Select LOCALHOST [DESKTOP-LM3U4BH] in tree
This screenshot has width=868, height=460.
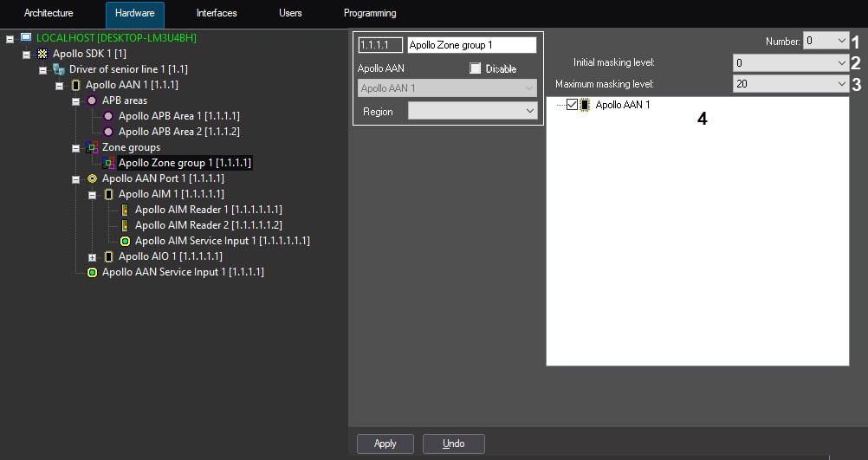pos(116,37)
